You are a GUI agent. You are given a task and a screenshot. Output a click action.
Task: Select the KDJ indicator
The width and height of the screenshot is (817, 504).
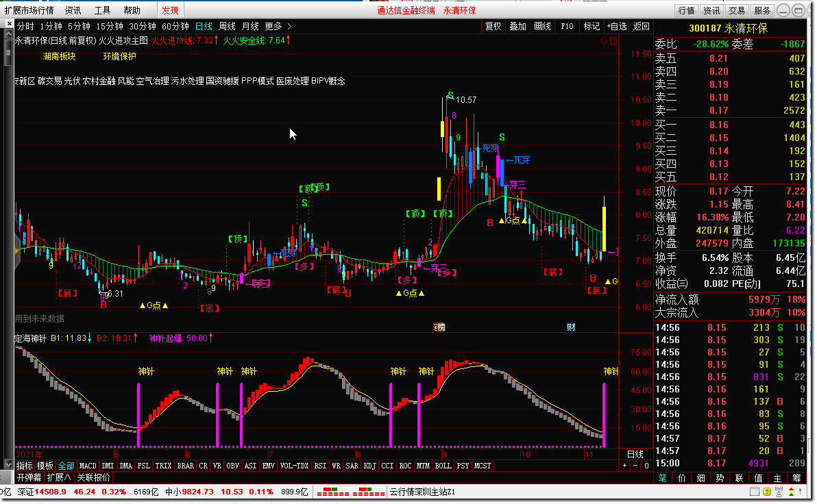coord(369,466)
